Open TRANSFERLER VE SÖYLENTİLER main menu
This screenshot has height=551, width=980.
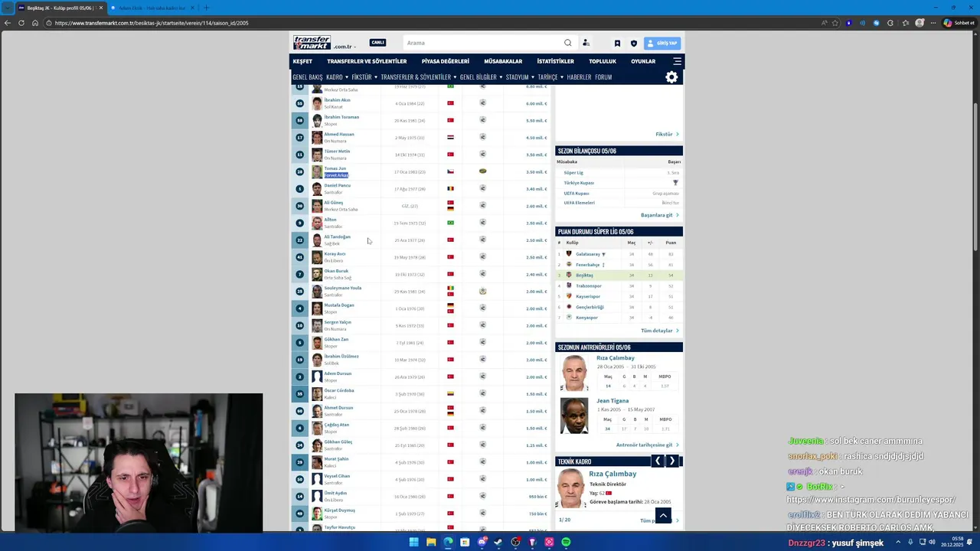(367, 61)
